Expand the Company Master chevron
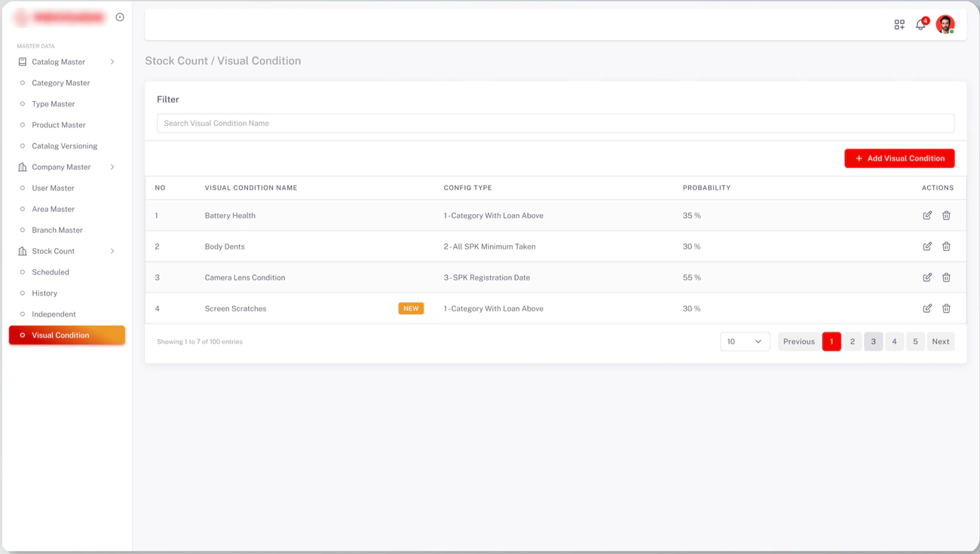The image size is (980, 554). pos(112,167)
